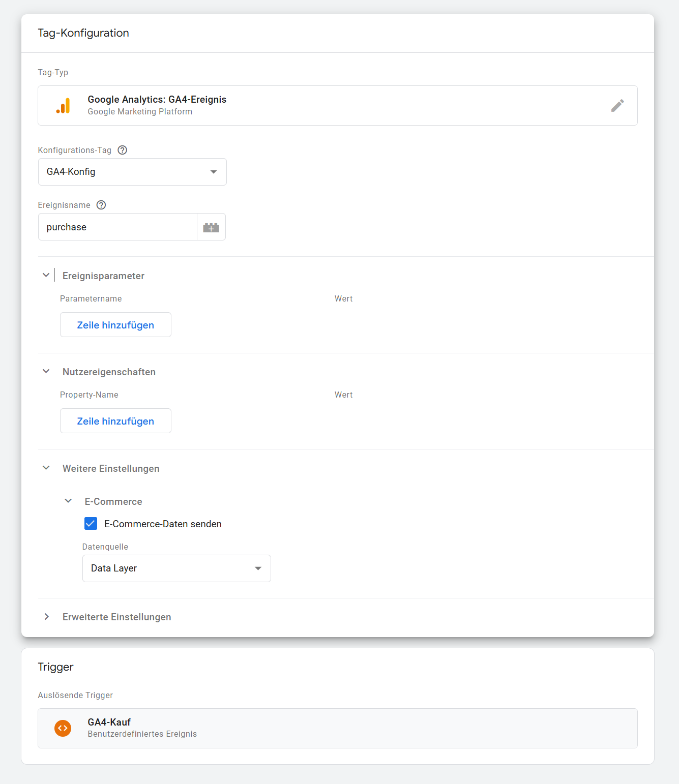The height and width of the screenshot is (784, 679).
Task: Uncheck E-Commerce-Daten senden checkbox
Action: point(91,524)
